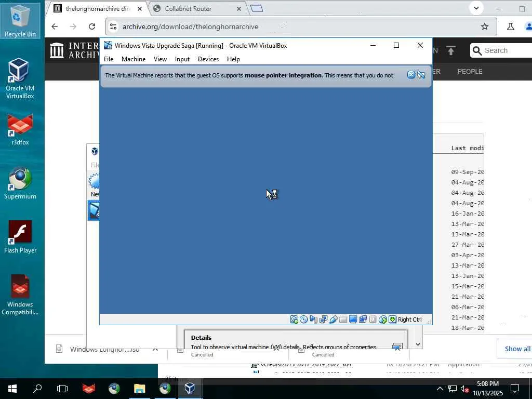Dismiss the mouse pointer integration notification
This screenshot has width=532, height=399.
(x=411, y=75)
